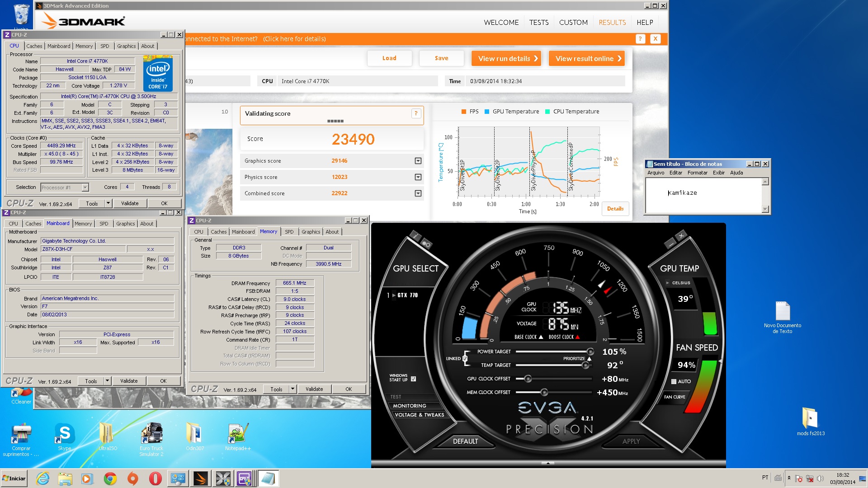This screenshot has height=488, width=868.
Task: Open Iniciar start button
Action: point(14,479)
